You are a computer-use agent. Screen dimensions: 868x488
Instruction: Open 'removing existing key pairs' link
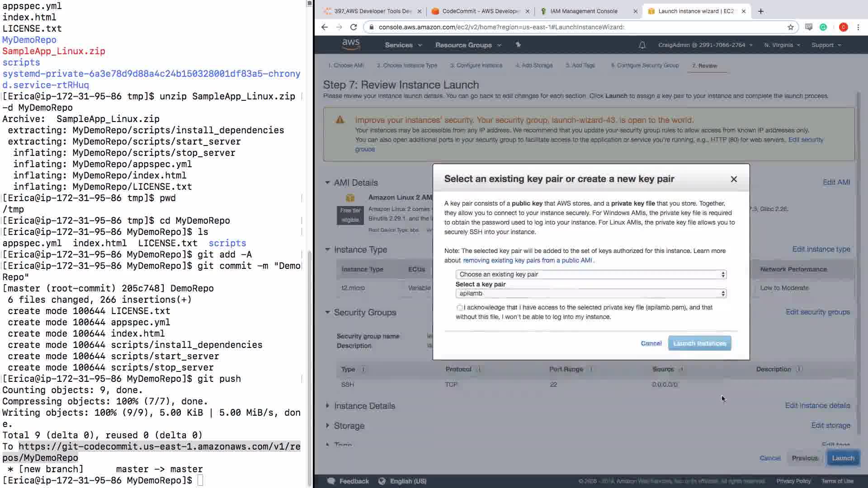527,260
